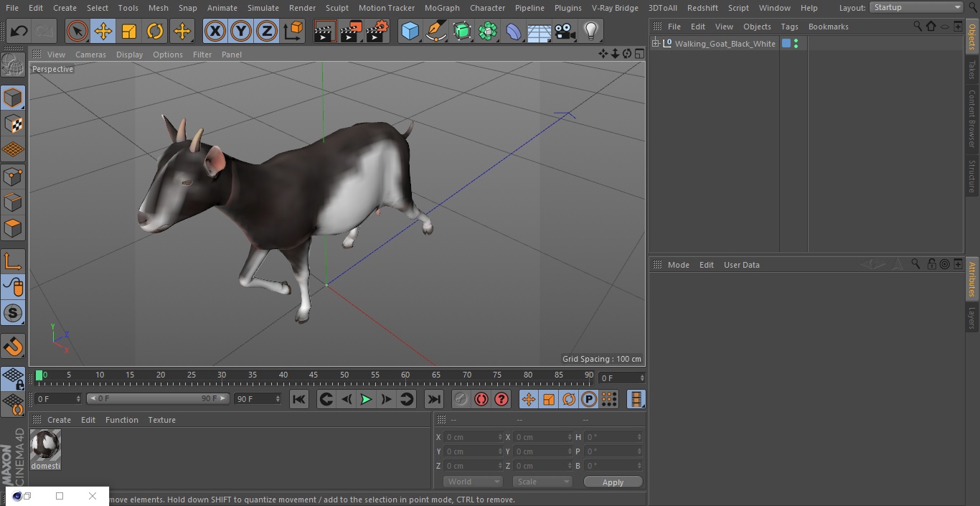Image resolution: width=980 pixels, height=506 pixels.
Task: Click the preview range slider bar
Action: coord(158,398)
